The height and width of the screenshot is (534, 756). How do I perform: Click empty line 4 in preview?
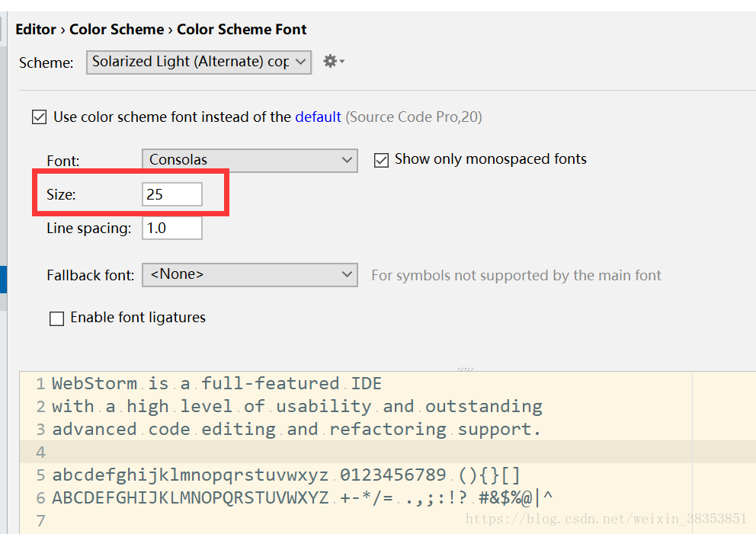coord(305,452)
